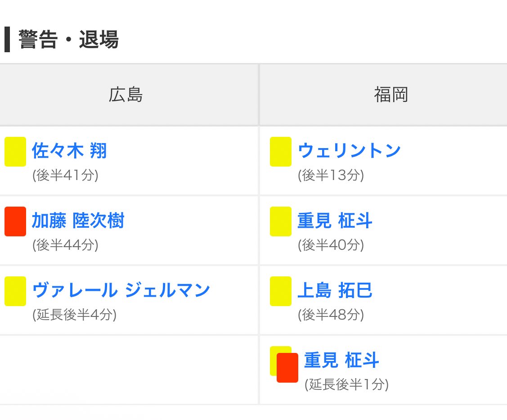Click 重見 柾斗 name above 延長後半1分
507x420 pixels.
click(x=341, y=360)
